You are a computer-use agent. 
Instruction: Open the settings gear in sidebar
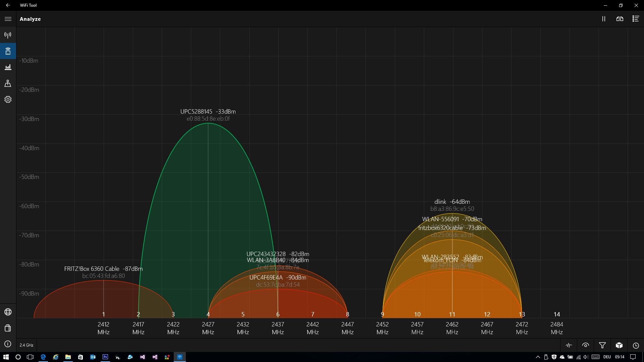coord(8,100)
